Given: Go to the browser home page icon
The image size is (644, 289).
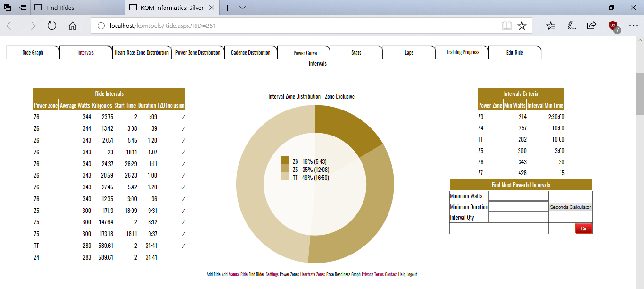Looking at the screenshot, I should click(x=73, y=26).
